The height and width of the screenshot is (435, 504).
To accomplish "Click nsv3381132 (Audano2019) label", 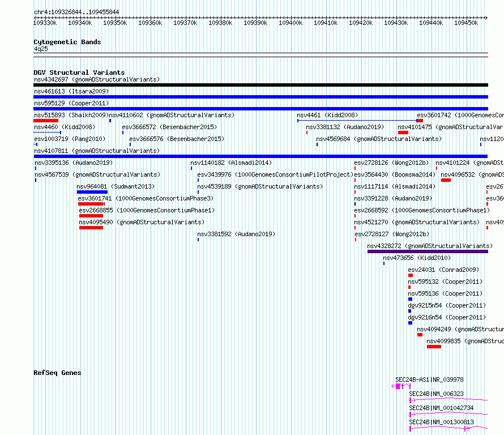I will coord(345,127).
